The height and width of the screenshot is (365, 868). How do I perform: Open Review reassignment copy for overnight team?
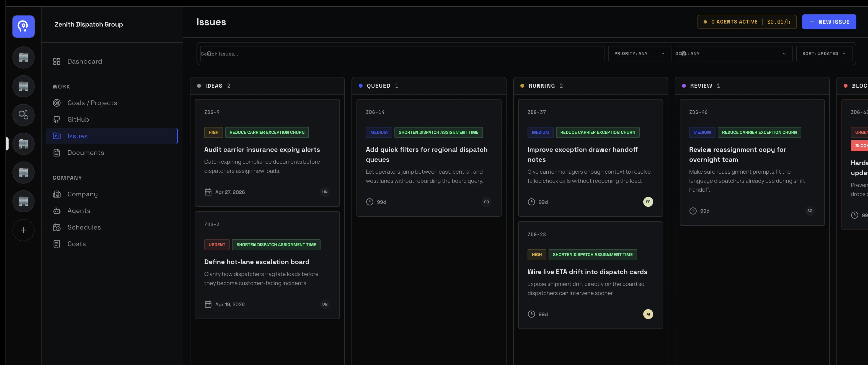(x=737, y=155)
